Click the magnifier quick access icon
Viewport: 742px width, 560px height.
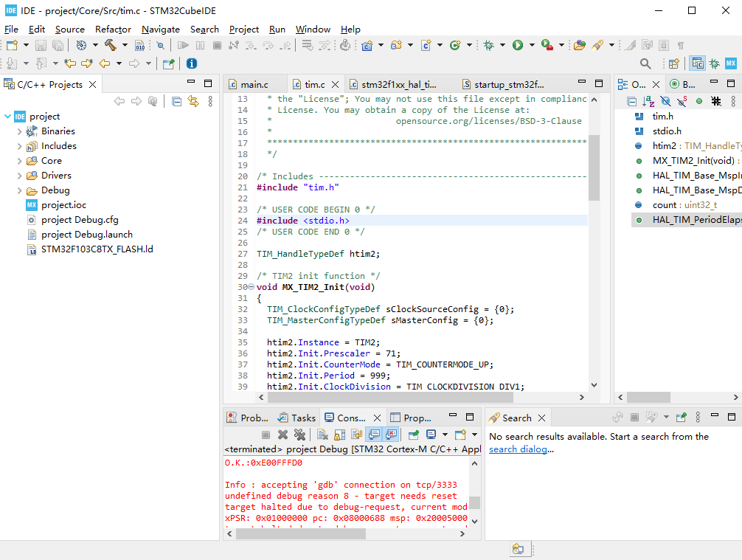click(x=645, y=63)
